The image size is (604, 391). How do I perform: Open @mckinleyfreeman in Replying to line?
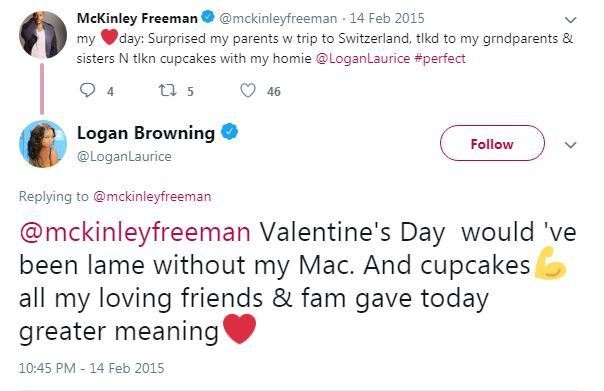point(152,196)
